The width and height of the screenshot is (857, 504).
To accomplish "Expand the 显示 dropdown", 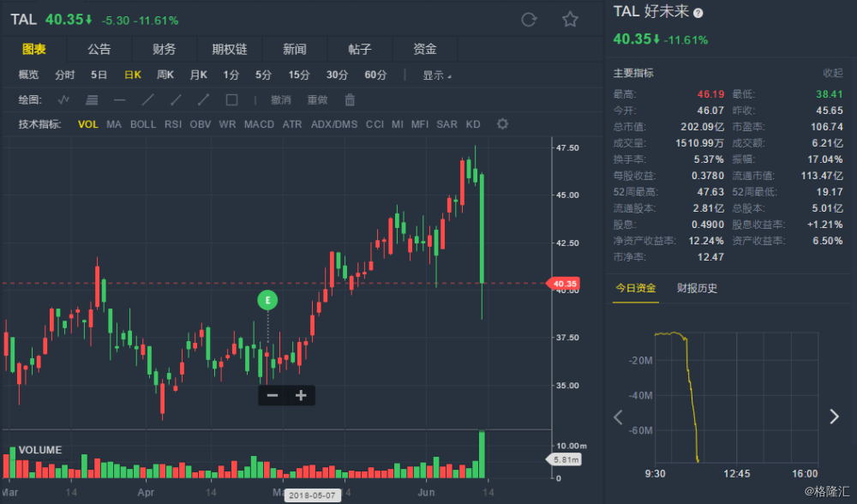I will coord(437,75).
